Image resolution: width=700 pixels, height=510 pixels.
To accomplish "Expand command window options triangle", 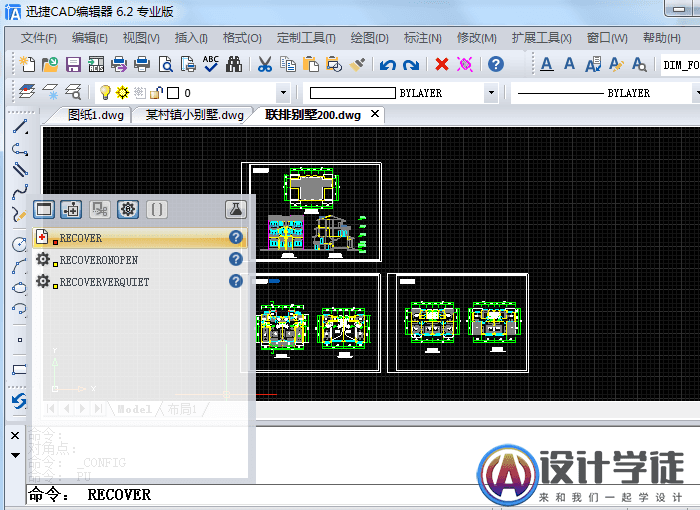I will (15, 455).
